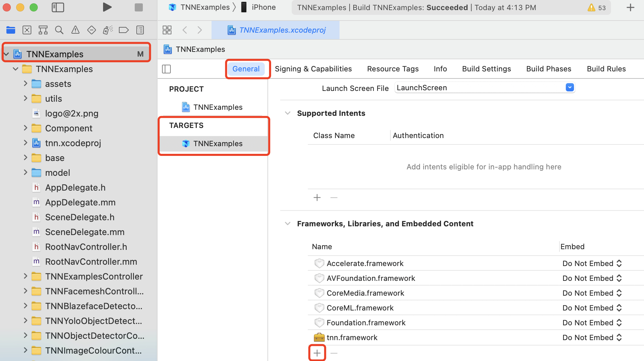Choose the iPhone run destination
The height and width of the screenshot is (361, 644).
coord(258,7)
